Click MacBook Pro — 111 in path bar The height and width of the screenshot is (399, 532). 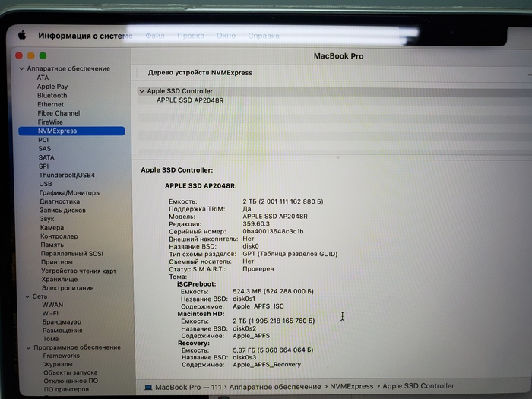[188, 387]
